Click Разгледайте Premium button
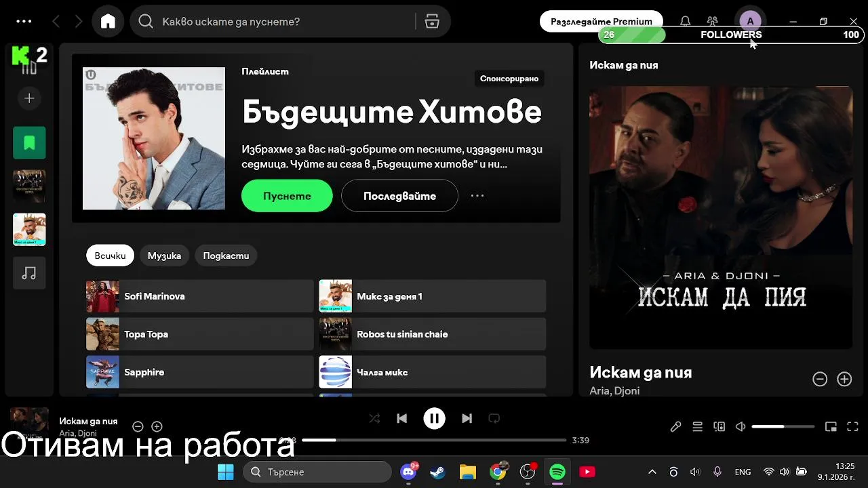 [601, 22]
